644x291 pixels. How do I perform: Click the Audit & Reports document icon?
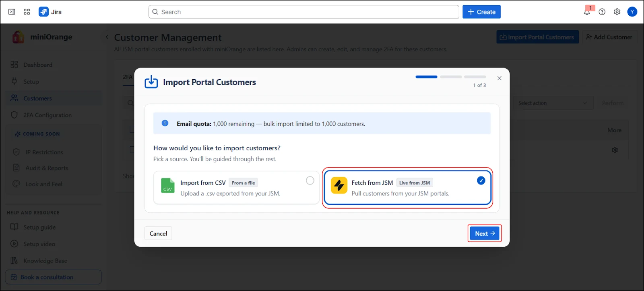[x=17, y=168]
